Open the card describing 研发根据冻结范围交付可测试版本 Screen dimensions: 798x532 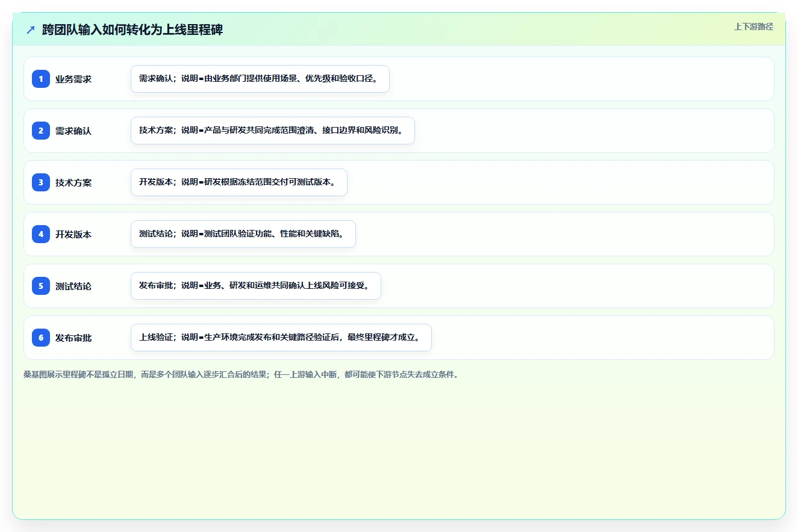(239, 182)
